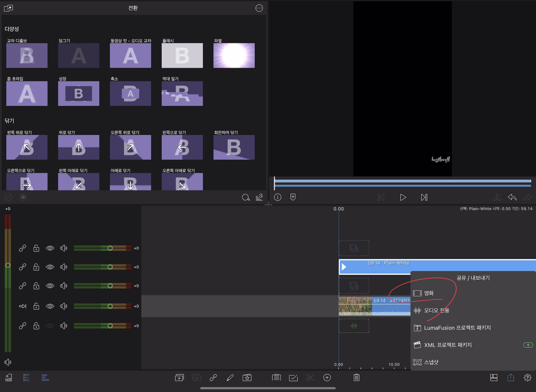The image size is (536, 392).
Task: Toggle visibility eye on the top track
Action: click(50, 248)
